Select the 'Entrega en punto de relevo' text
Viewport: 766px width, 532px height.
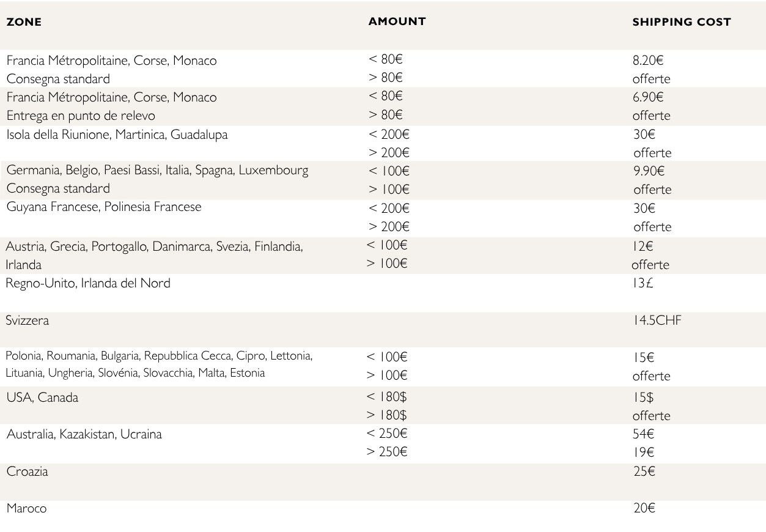81,116
